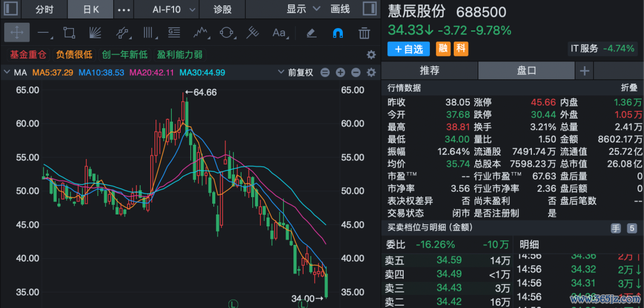The image size is (644, 308).
Task: Click the circled minus icon next to gear
Action: [355, 73]
